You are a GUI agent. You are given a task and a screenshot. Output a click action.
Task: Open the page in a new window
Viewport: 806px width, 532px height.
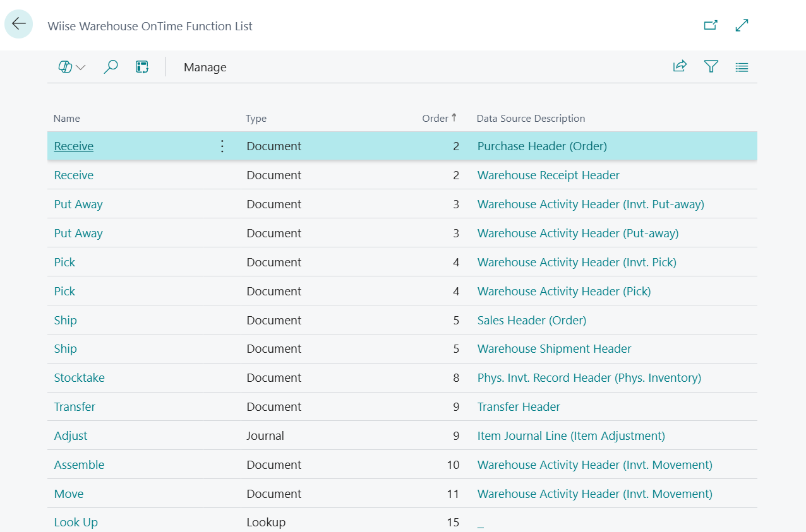[710, 25]
